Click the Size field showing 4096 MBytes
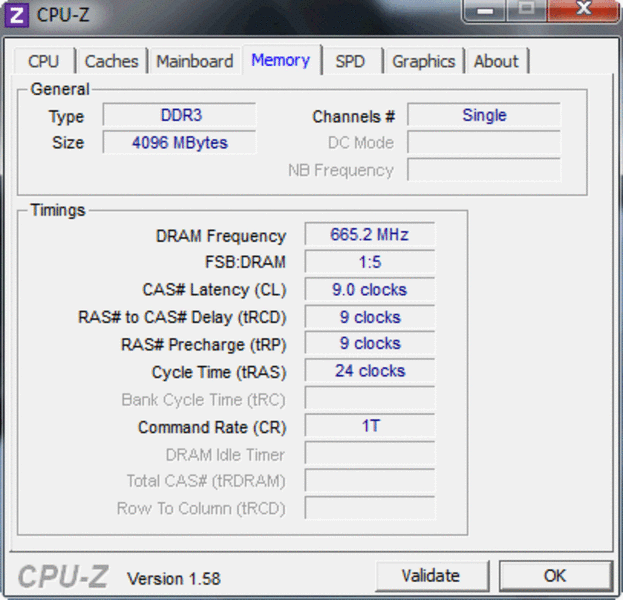This screenshot has height=600, width=623. [179, 142]
